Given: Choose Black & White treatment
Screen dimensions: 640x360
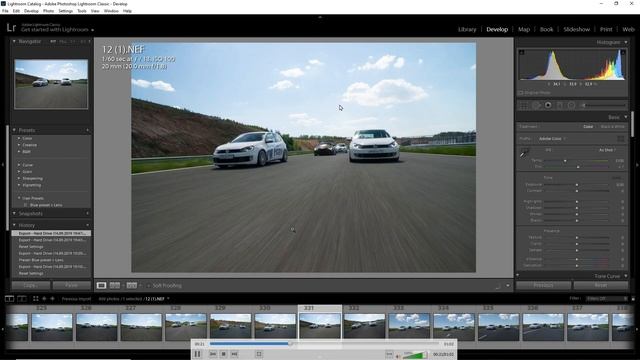Looking at the screenshot, I should (x=613, y=127).
